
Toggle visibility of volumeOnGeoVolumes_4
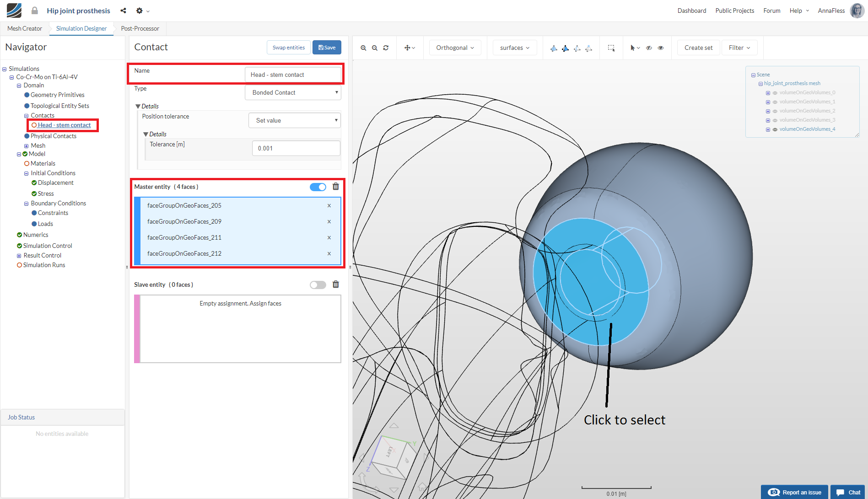tap(775, 129)
